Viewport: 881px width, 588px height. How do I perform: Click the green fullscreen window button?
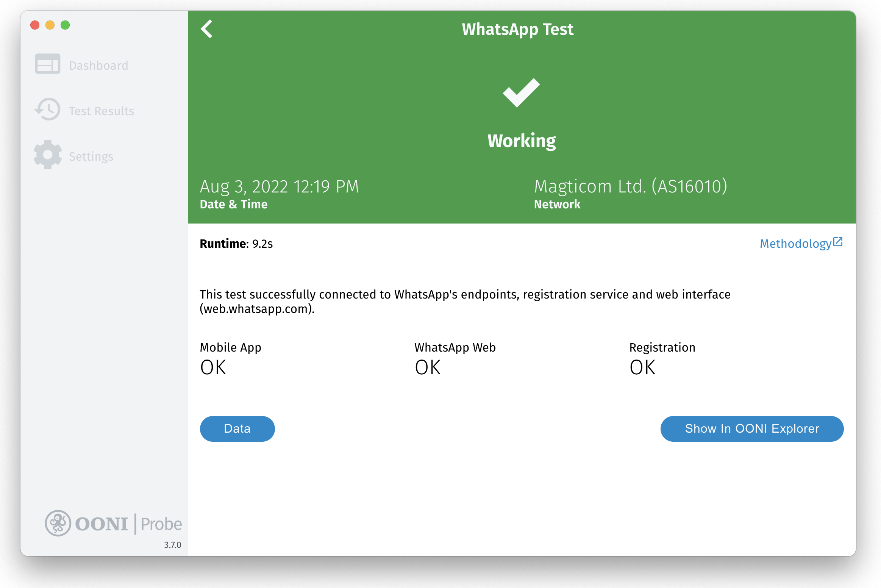coord(65,25)
